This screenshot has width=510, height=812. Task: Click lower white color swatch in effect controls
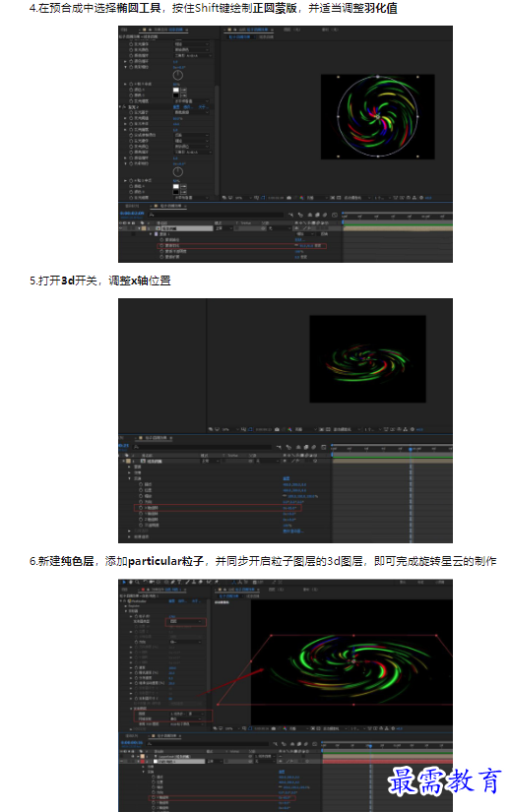point(176,186)
